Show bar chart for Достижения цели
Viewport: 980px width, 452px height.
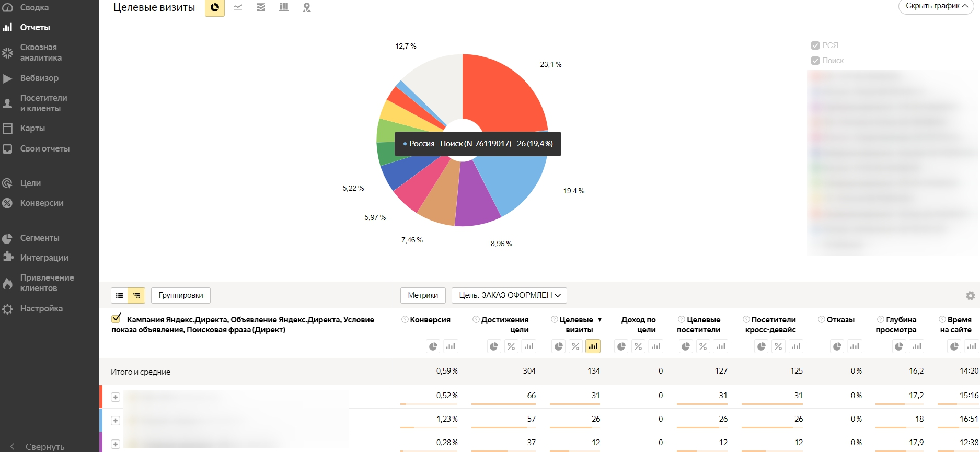pyautogui.click(x=529, y=346)
